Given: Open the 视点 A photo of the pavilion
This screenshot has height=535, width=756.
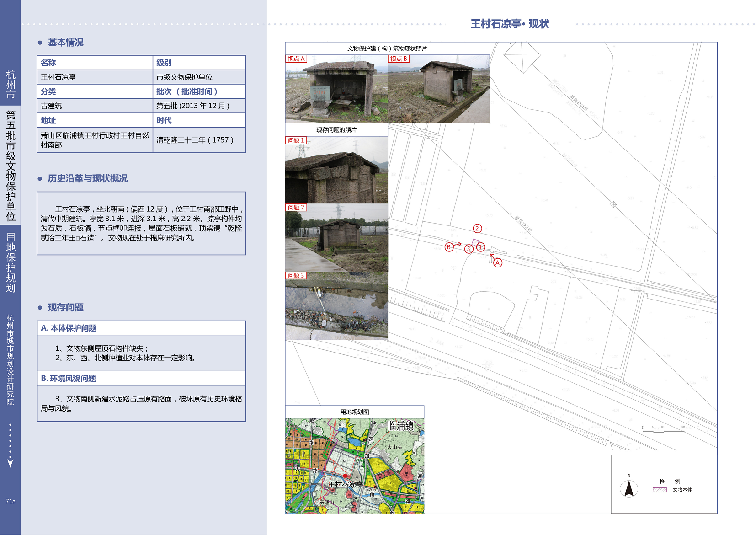Looking at the screenshot, I should click(x=336, y=89).
